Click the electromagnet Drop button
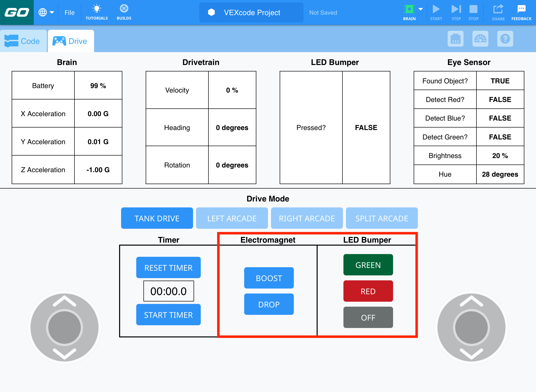This screenshot has height=392, width=536. (269, 304)
